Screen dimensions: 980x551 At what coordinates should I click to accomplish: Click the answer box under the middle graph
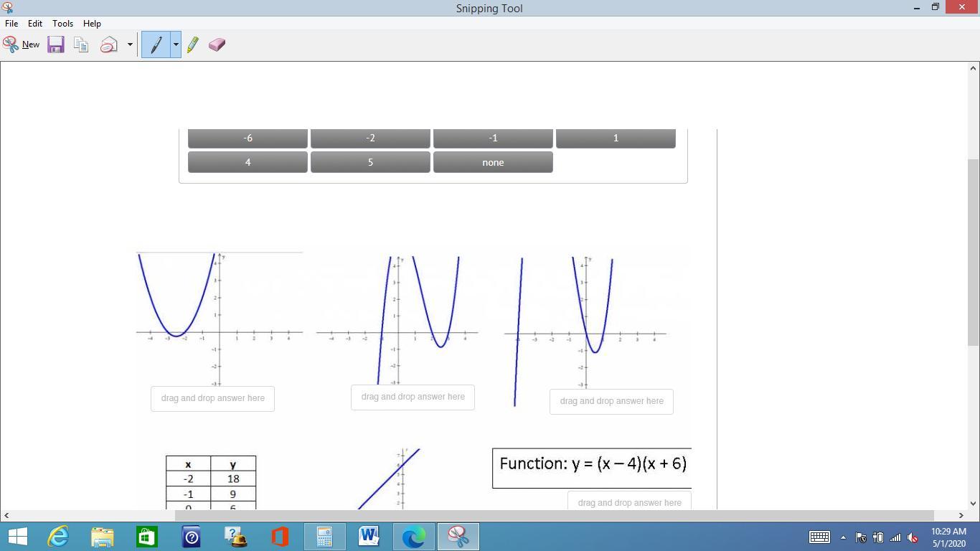click(413, 397)
